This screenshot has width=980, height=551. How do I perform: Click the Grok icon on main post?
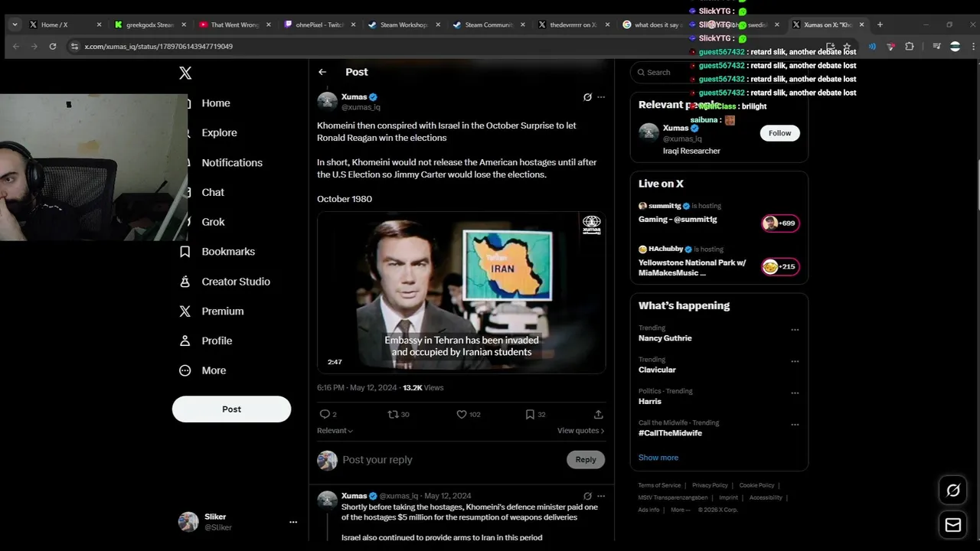point(587,97)
